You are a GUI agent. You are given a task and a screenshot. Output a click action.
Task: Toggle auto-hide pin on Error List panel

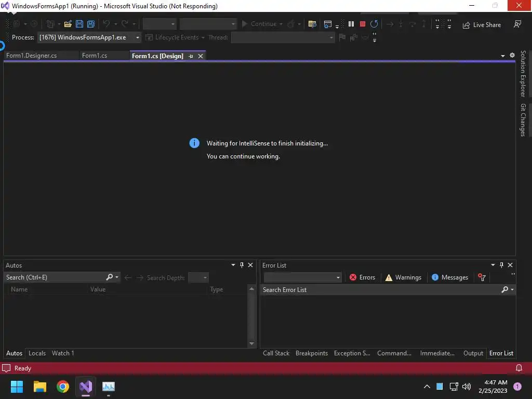(501, 265)
